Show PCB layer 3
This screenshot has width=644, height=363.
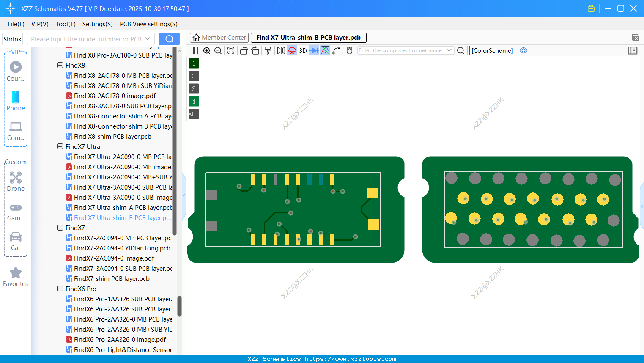pos(194,89)
